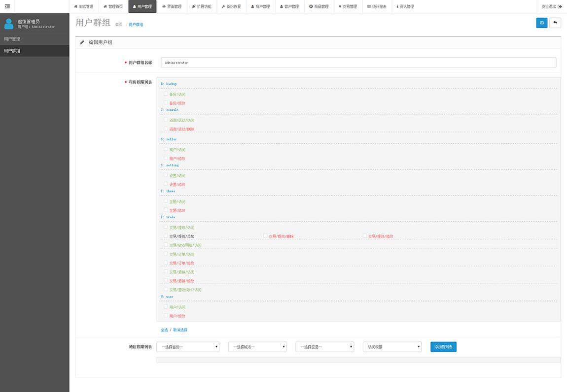This screenshot has height=392, width=567.
Task: Click the 添加到列表 button
Action: tap(443, 347)
